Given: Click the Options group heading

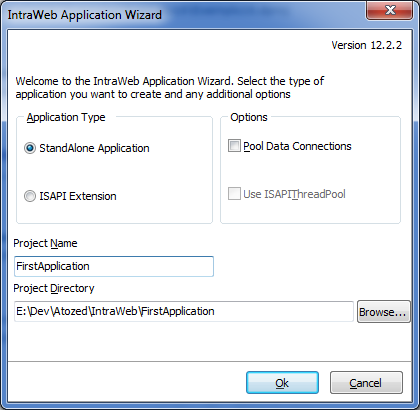Looking at the screenshot, I should (249, 117).
